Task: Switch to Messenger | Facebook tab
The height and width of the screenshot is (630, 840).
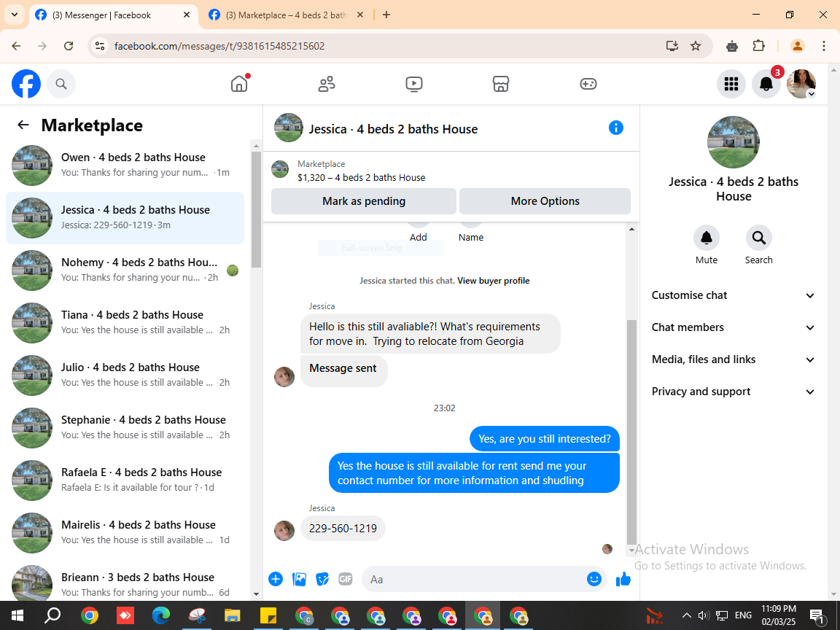Action: pyautogui.click(x=112, y=15)
